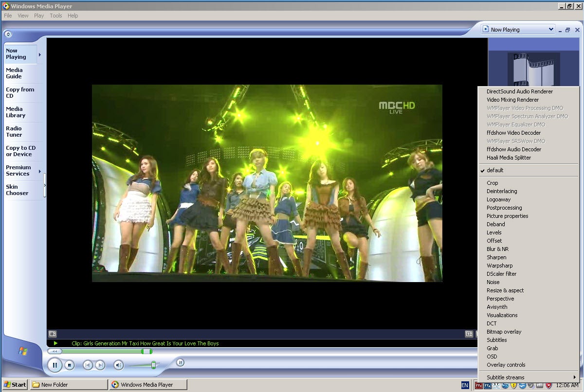
Task: Open Haali Media Splitter entry
Action: point(529,158)
